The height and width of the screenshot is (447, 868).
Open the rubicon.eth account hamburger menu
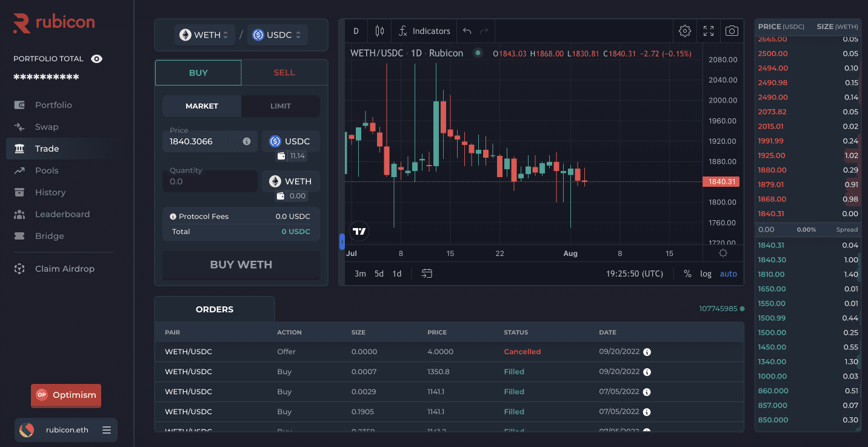point(107,430)
